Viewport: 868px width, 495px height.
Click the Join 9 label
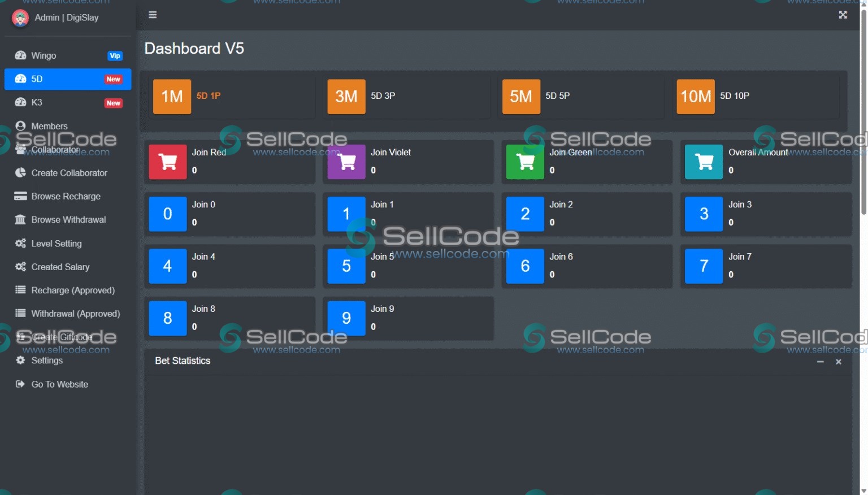[383, 309]
